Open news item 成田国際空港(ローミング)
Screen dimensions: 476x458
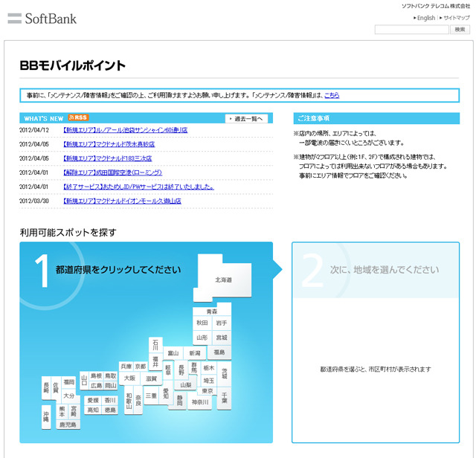click(x=112, y=172)
